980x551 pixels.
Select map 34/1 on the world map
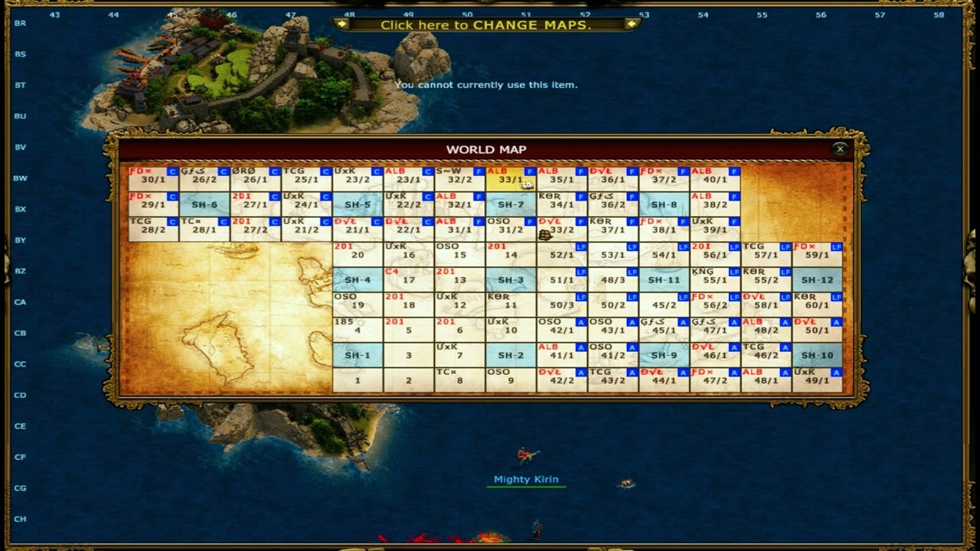click(562, 204)
